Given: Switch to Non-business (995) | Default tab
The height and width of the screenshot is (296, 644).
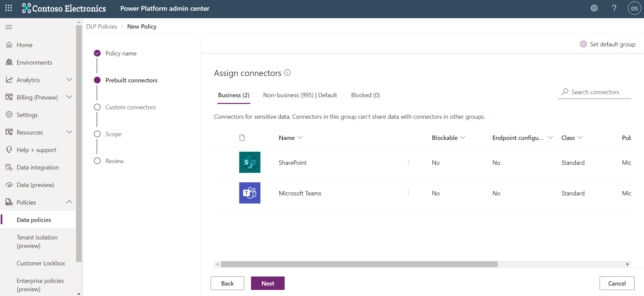Looking at the screenshot, I should pos(300,95).
